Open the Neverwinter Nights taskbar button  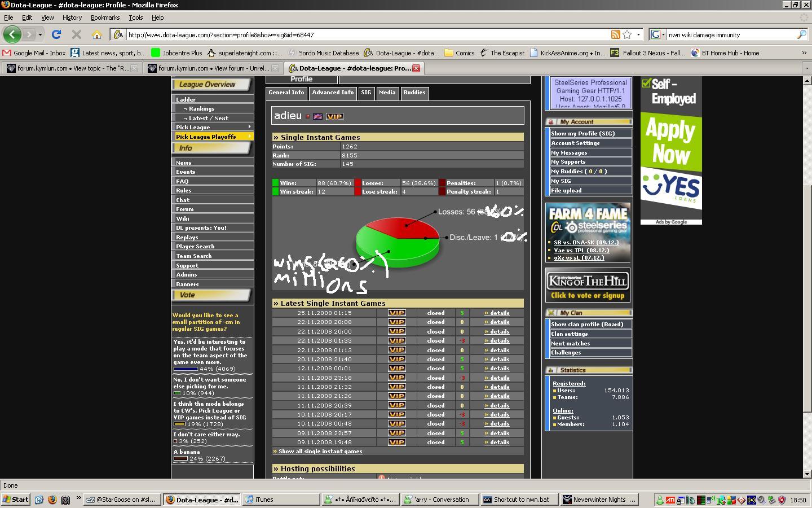tap(600, 500)
